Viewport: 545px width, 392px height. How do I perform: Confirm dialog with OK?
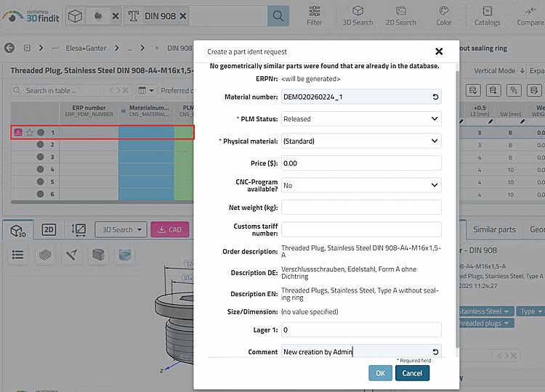tap(380, 373)
